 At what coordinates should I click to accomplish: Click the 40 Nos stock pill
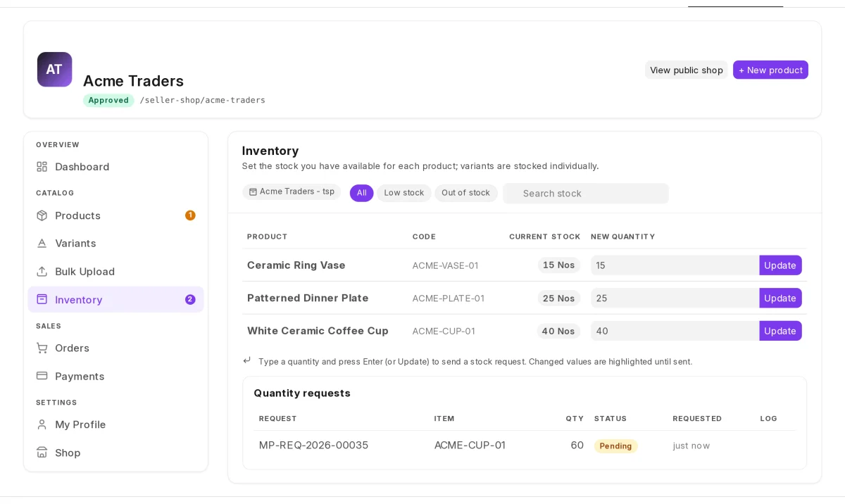558,331
